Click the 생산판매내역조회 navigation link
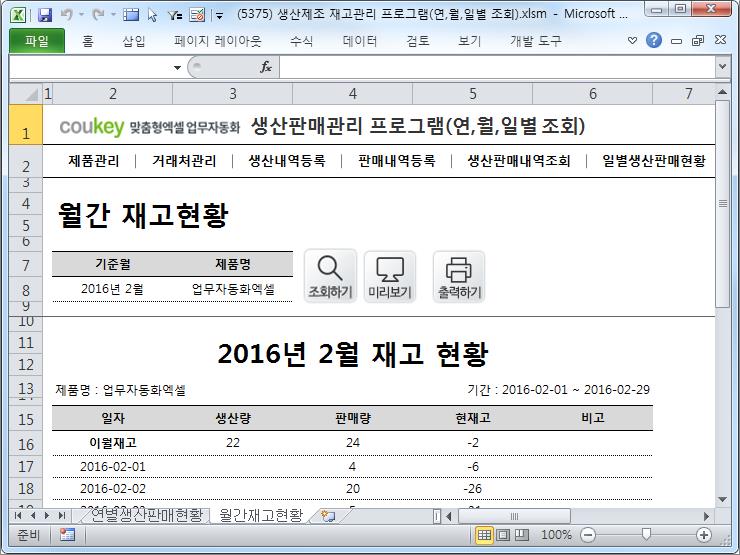 (x=519, y=161)
